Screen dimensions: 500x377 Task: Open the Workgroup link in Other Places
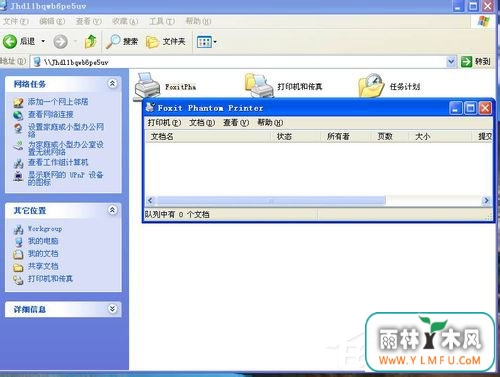tap(45, 229)
